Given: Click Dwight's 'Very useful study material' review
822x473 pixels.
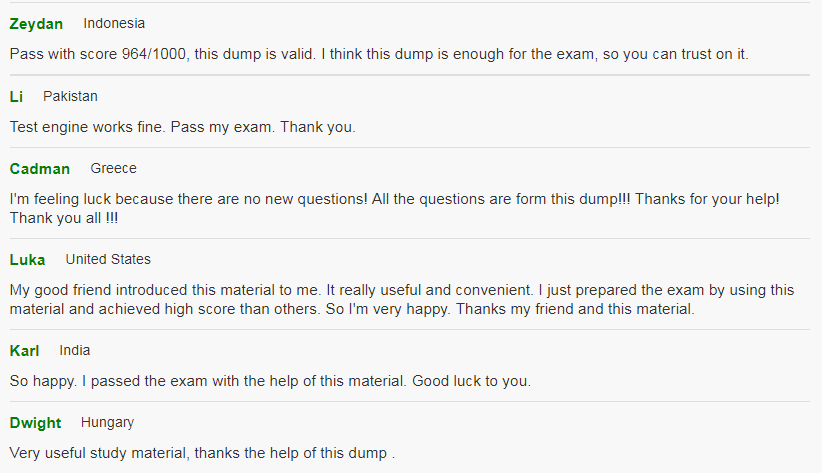Looking at the screenshot, I should pos(202,453).
